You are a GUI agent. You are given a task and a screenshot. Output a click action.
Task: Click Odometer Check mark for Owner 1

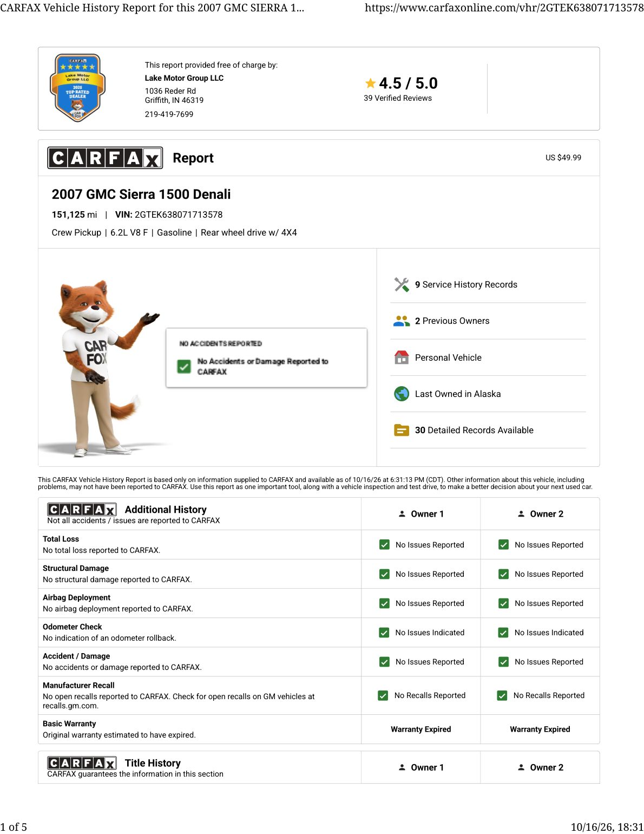pos(384,633)
